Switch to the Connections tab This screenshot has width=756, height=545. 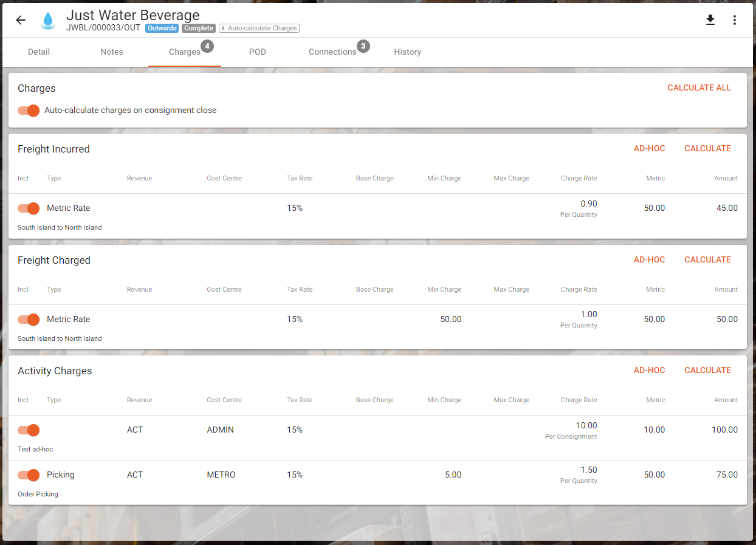tap(332, 52)
